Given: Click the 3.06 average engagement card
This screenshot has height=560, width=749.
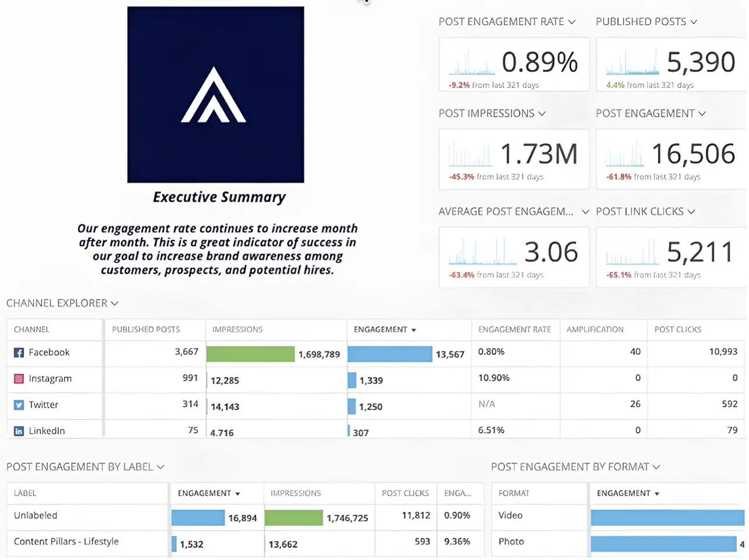Looking at the screenshot, I should pyautogui.click(x=514, y=258).
